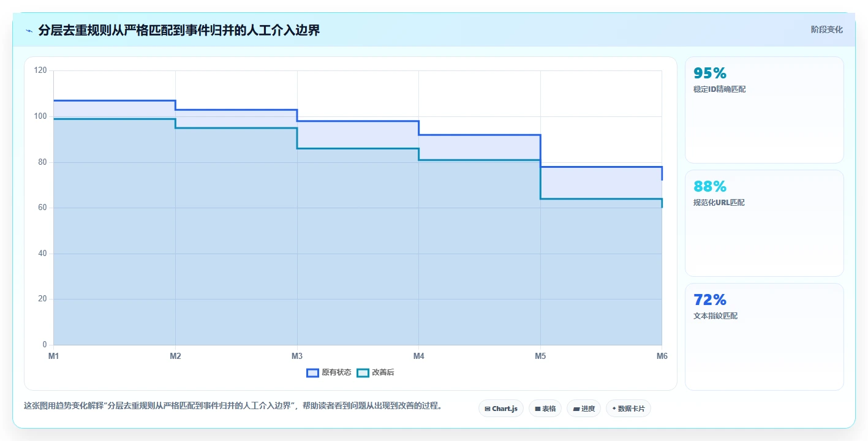Select the Chart.js tag chip
This screenshot has width=868, height=441.
tap(500, 409)
